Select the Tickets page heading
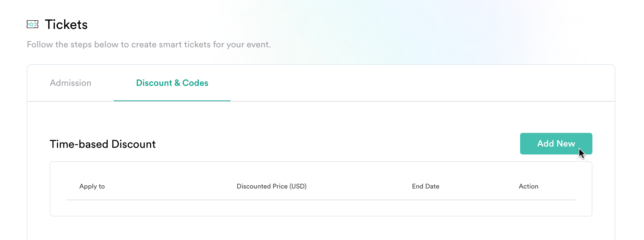 66,24
